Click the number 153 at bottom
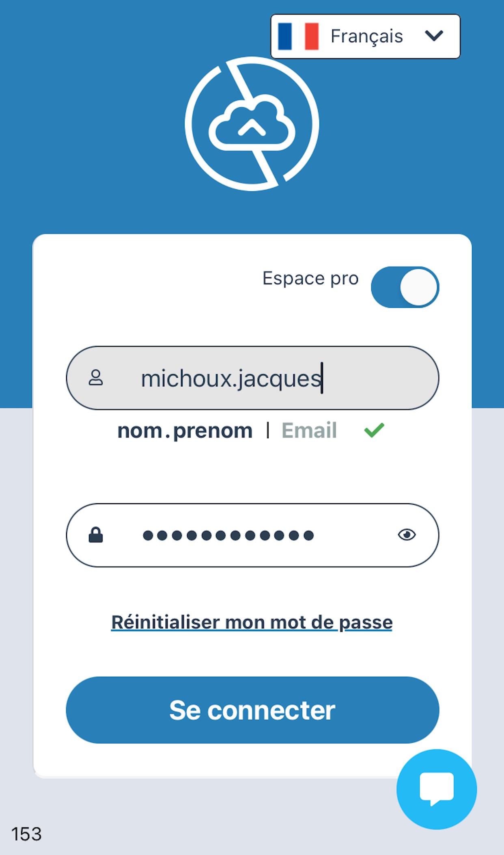The width and height of the screenshot is (504, 855). (x=26, y=834)
